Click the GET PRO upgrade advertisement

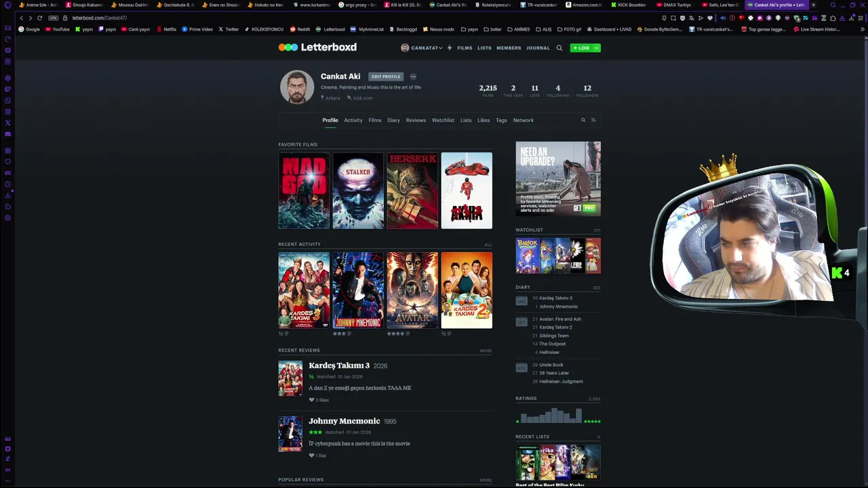pyautogui.click(x=558, y=178)
